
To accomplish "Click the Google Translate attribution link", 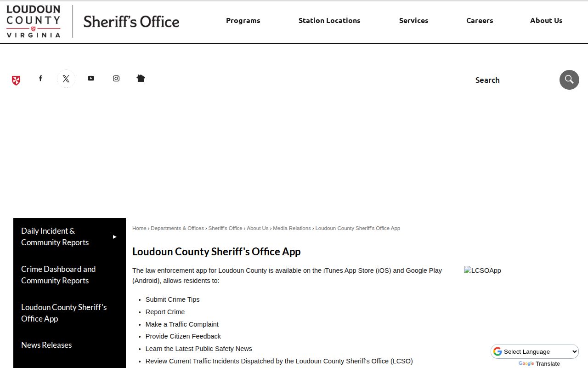I will click(539, 364).
